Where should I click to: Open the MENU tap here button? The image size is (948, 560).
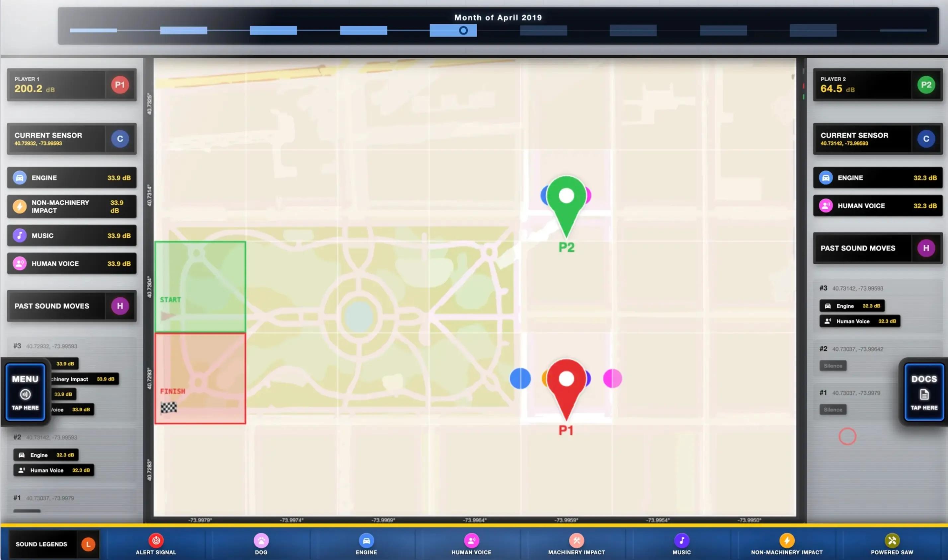(25, 392)
